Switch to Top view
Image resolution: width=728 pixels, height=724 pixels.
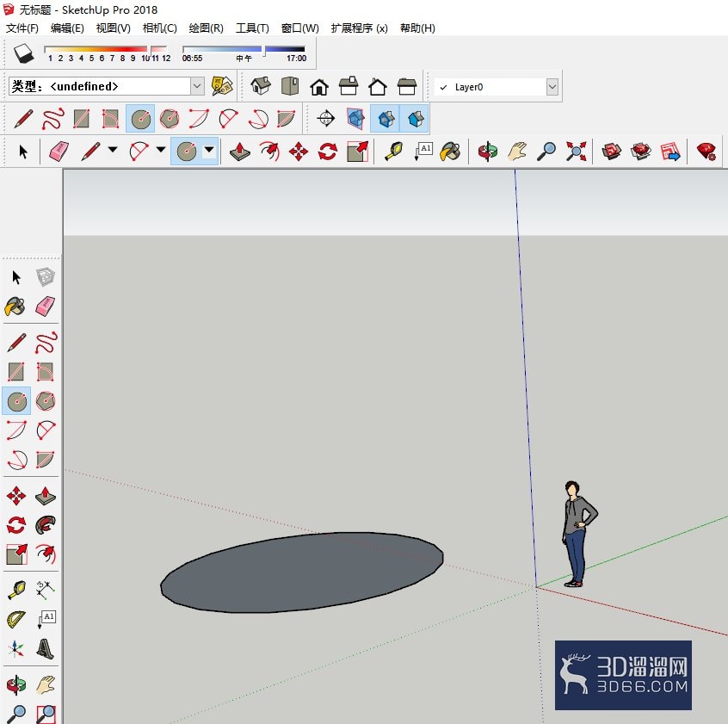290,86
